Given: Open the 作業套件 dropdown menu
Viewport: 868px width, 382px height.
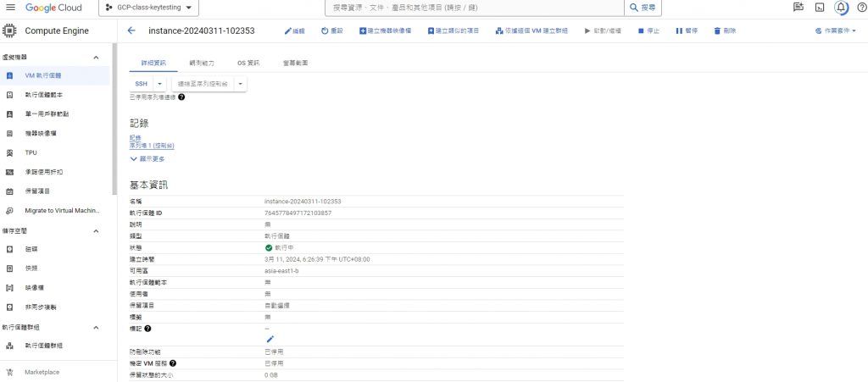Looking at the screenshot, I should pyautogui.click(x=835, y=30).
